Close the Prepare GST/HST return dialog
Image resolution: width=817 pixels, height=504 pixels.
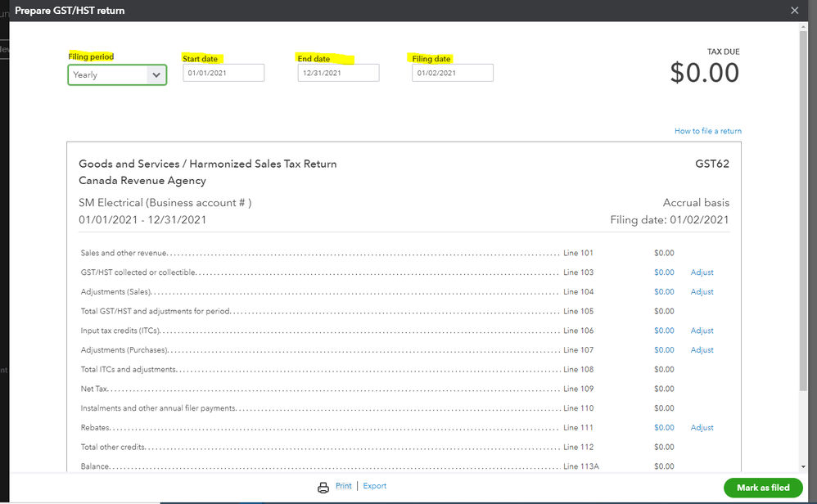[794, 11]
